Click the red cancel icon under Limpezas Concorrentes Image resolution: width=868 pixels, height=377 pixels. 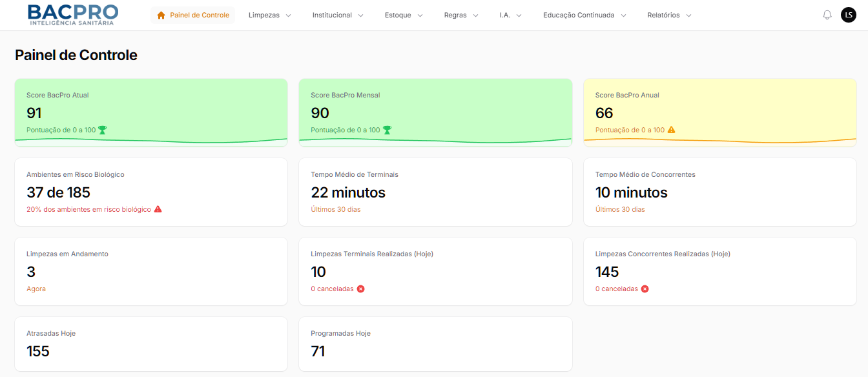[x=645, y=289]
